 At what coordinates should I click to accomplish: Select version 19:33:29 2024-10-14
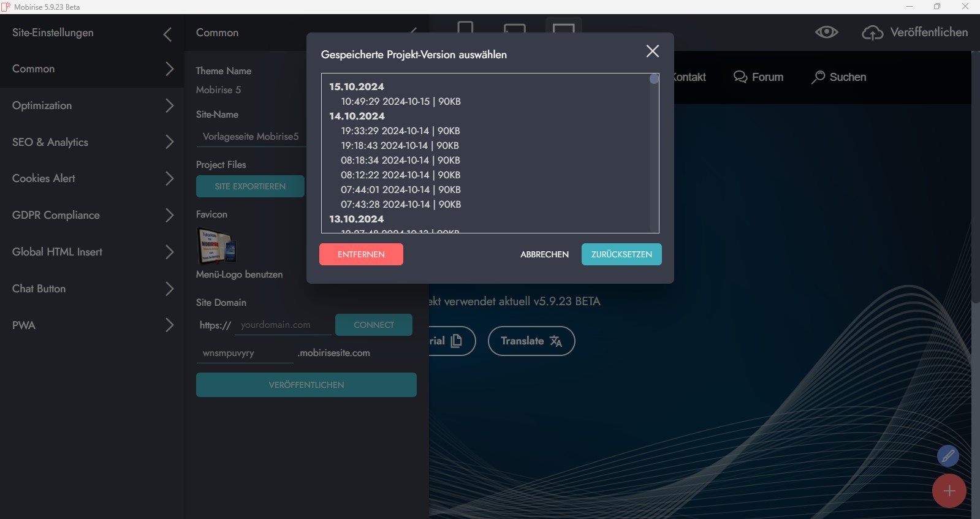pos(400,131)
